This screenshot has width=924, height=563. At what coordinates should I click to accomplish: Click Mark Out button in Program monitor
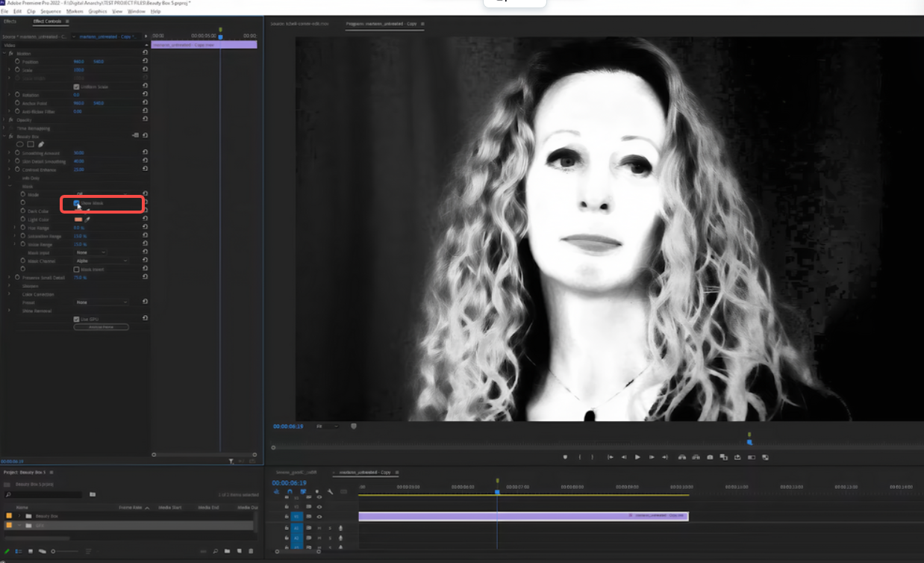coord(593,457)
